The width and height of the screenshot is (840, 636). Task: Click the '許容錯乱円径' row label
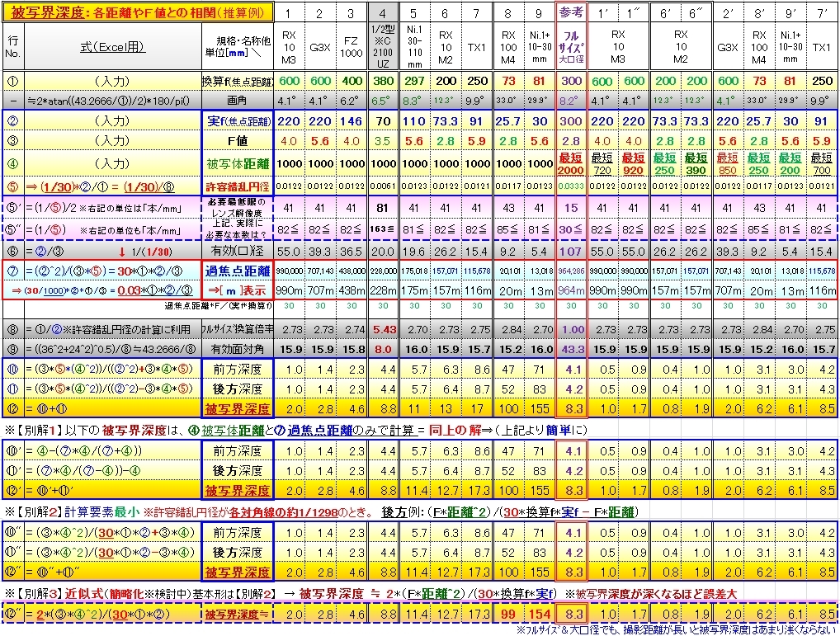pos(238,186)
